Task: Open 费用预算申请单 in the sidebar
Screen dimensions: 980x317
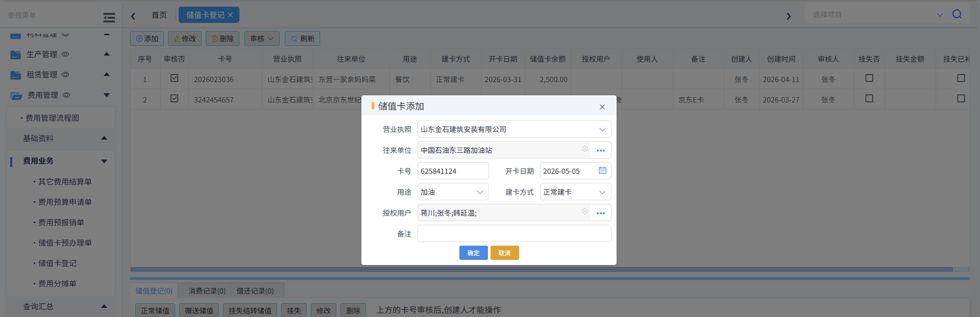Action: (65, 202)
